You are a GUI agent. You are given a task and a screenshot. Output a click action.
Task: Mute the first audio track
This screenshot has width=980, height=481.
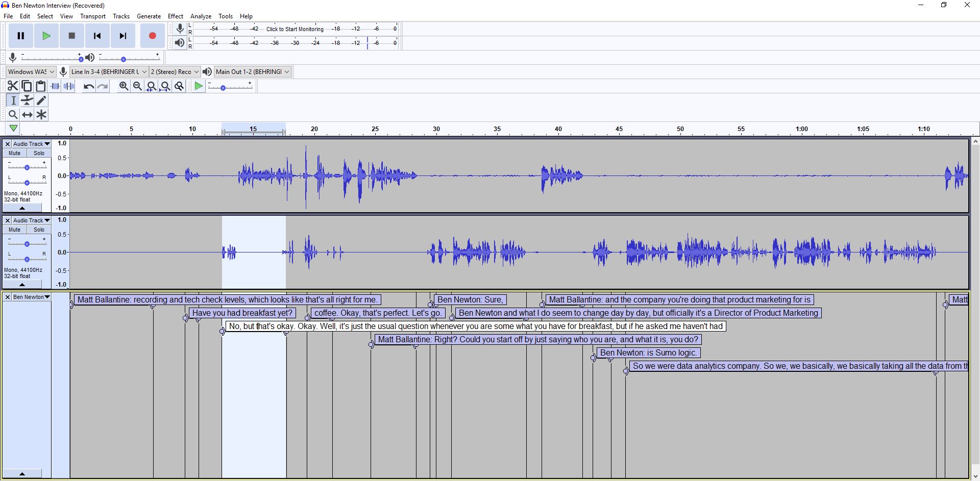tap(14, 153)
